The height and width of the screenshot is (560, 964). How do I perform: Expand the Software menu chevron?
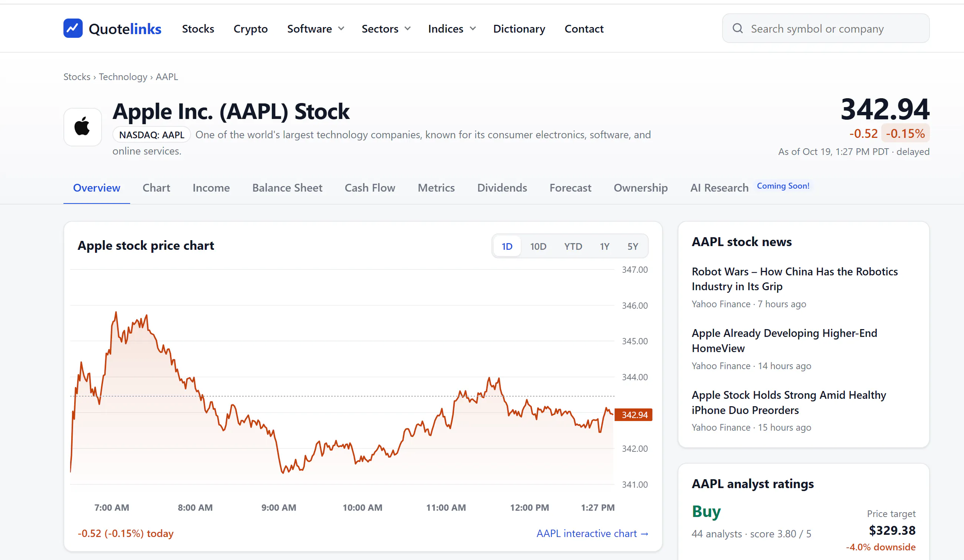click(x=341, y=29)
